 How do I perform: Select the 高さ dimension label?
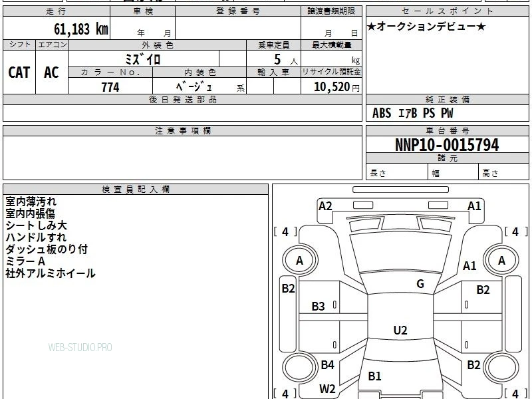click(490, 174)
